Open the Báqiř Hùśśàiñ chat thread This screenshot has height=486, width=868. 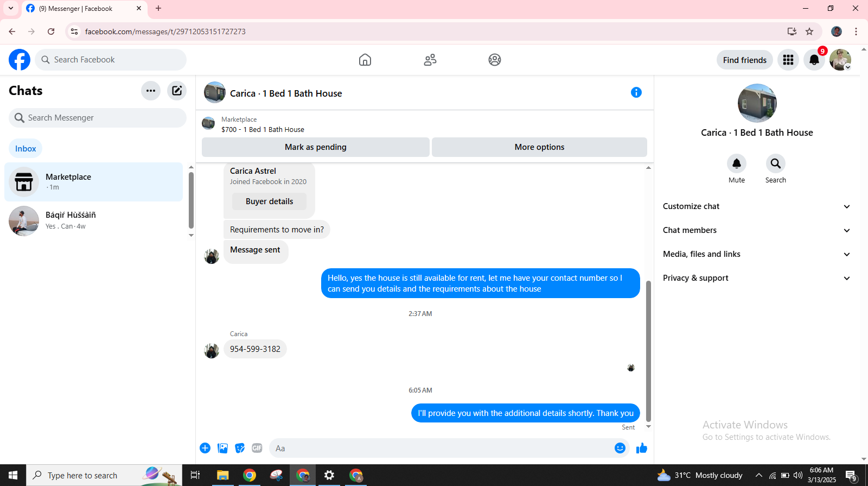point(93,220)
